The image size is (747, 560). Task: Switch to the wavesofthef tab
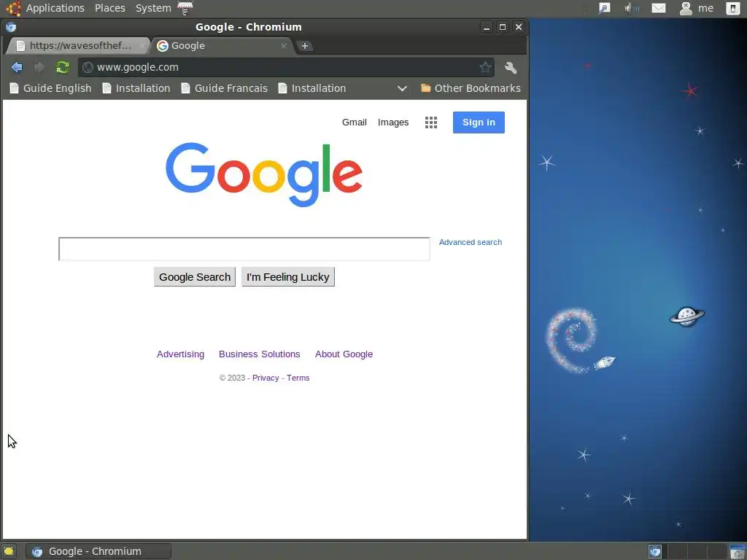[77, 46]
